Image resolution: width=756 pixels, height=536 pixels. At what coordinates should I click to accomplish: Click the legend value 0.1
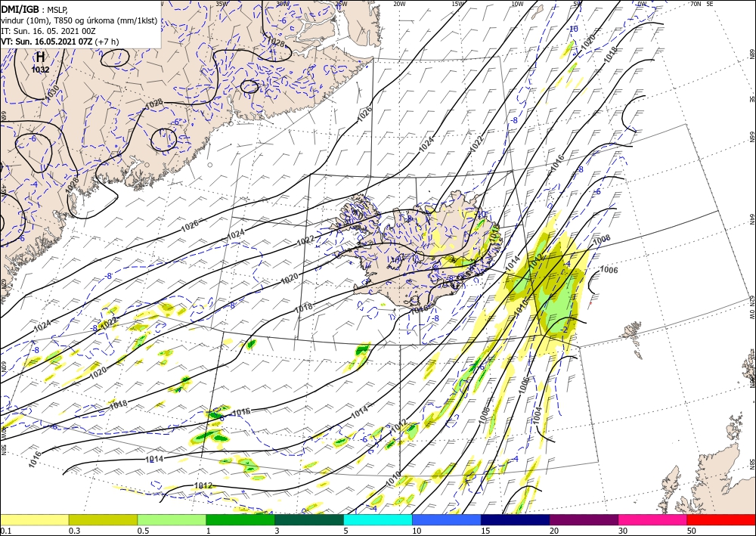click(x=5, y=531)
